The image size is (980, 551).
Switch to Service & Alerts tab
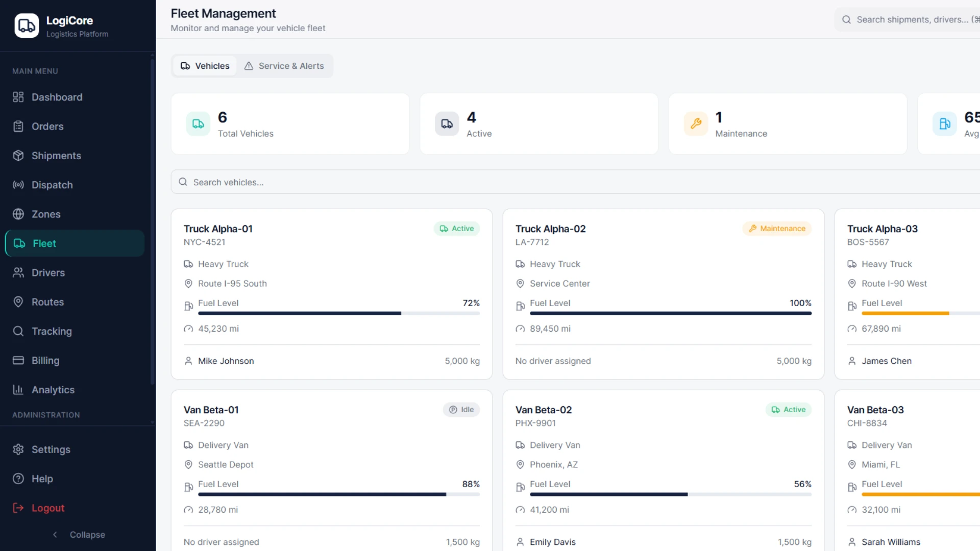284,66
